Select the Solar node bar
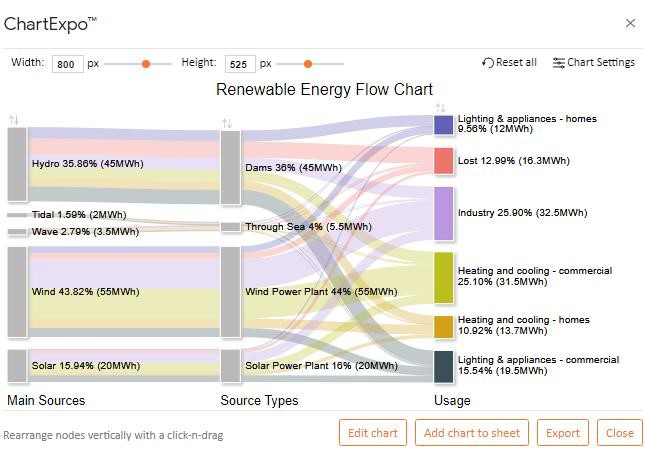Image resolution: width=645 pixels, height=462 pixels. [17, 366]
